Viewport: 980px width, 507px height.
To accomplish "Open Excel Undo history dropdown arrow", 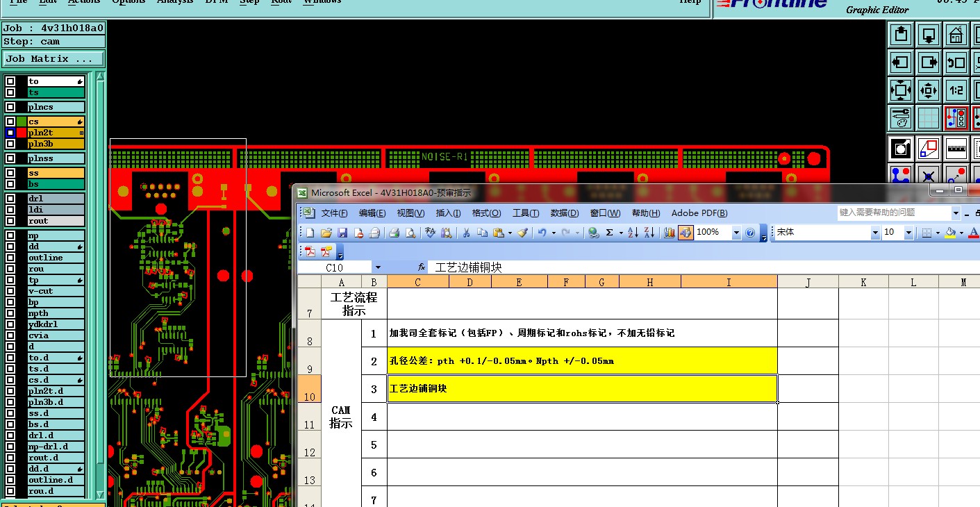I will (x=553, y=233).
